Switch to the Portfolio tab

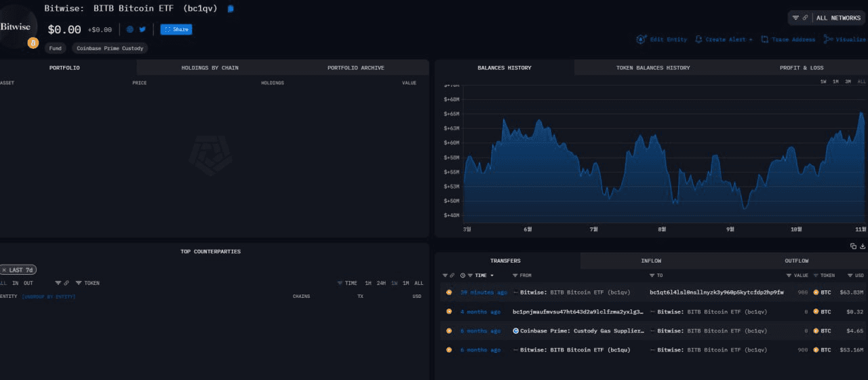(x=64, y=68)
